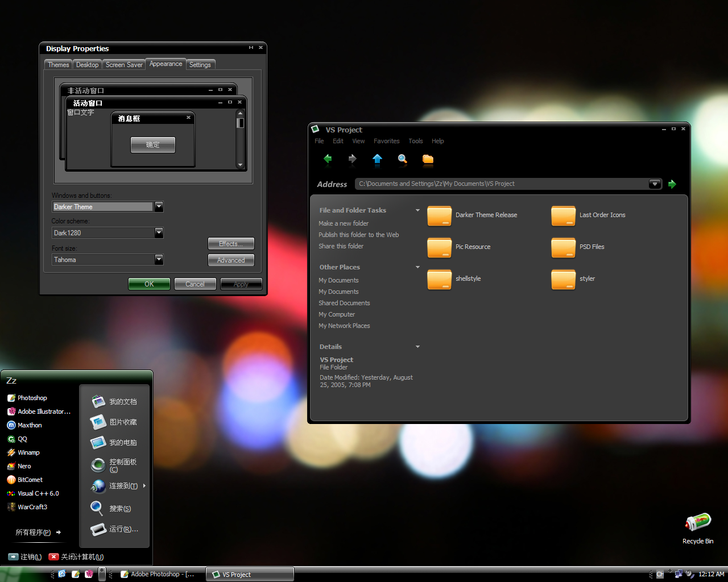Click the green Go arrow beside the address bar

point(672,184)
